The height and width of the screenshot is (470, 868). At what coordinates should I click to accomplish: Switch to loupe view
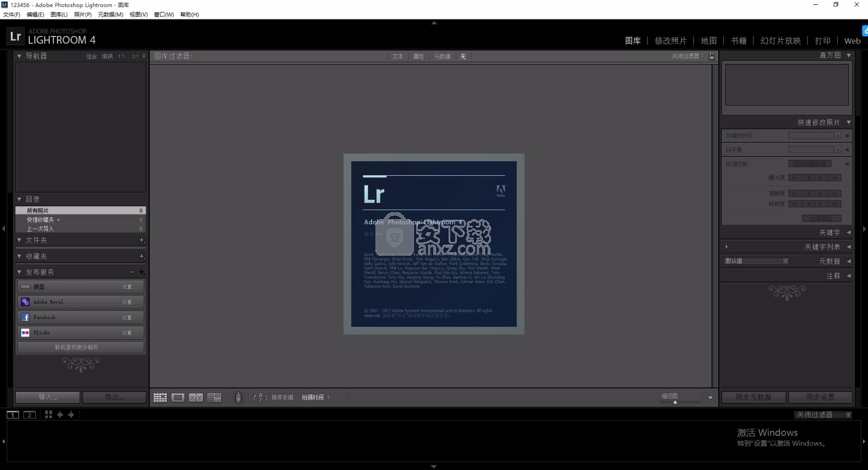177,398
